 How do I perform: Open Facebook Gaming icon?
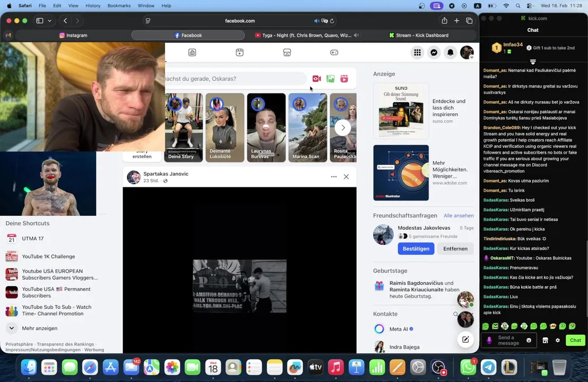click(334, 53)
